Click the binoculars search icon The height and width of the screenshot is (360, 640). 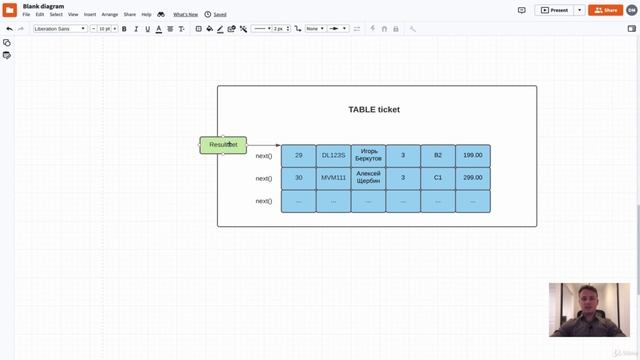[161, 14]
